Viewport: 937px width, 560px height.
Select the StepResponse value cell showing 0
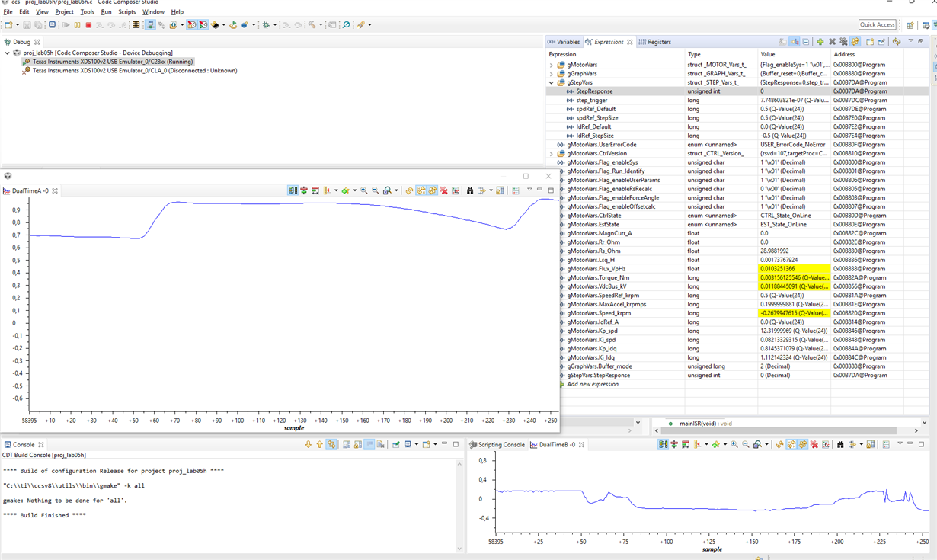pyautogui.click(x=794, y=91)
